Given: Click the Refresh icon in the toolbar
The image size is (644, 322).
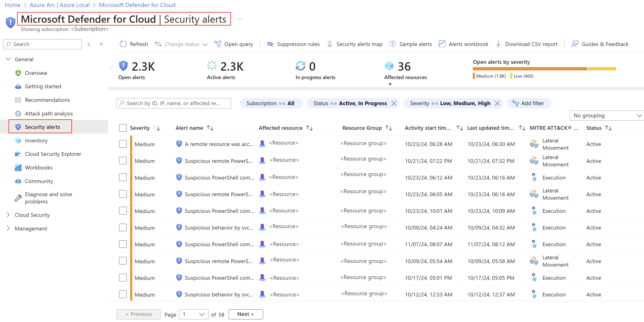Looking at the screenshot, I should (x=123, y=44).
